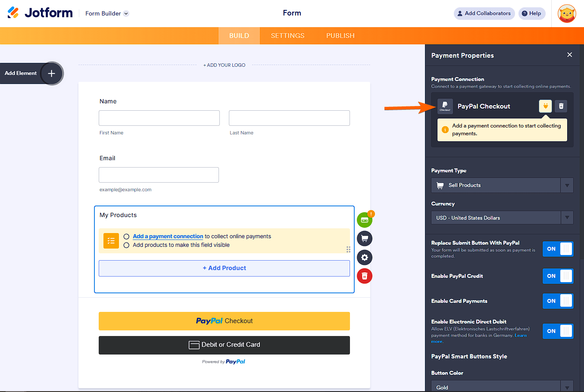Screen dimensions: 584x392
Task: Click the Email field label
Action: click(x=107, y=158)
